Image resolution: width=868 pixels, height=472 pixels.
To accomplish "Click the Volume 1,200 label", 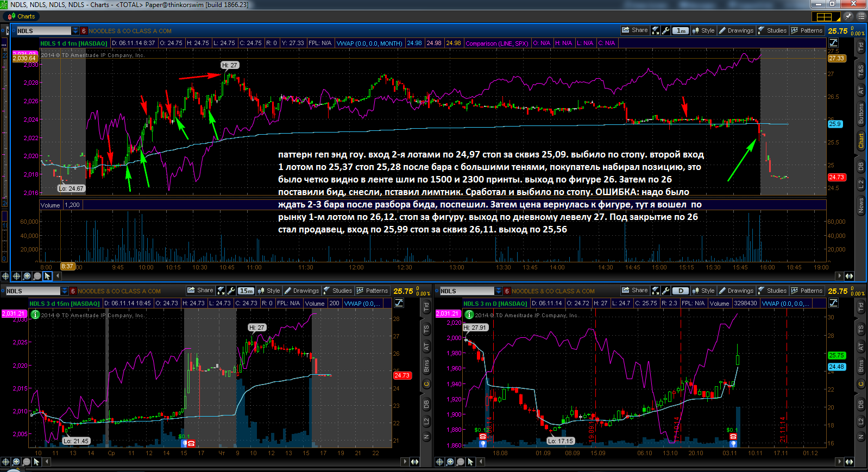I will 60,205.
